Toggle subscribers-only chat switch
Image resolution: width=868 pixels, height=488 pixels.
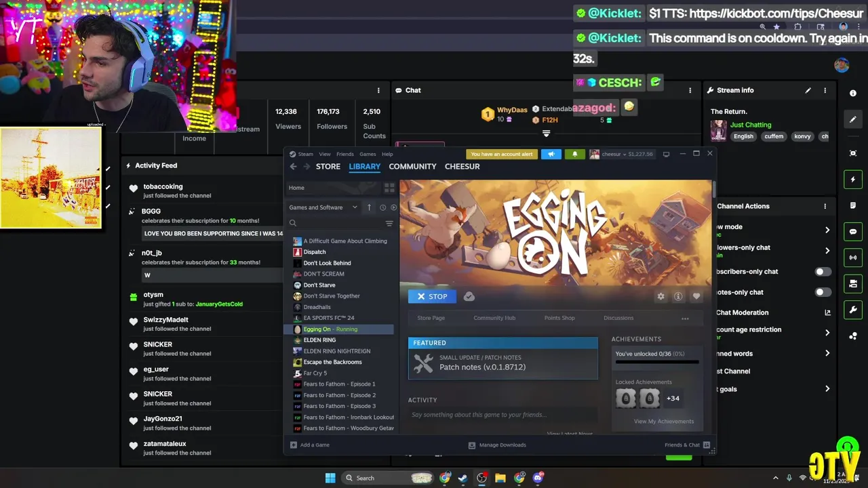coord(823,272)
